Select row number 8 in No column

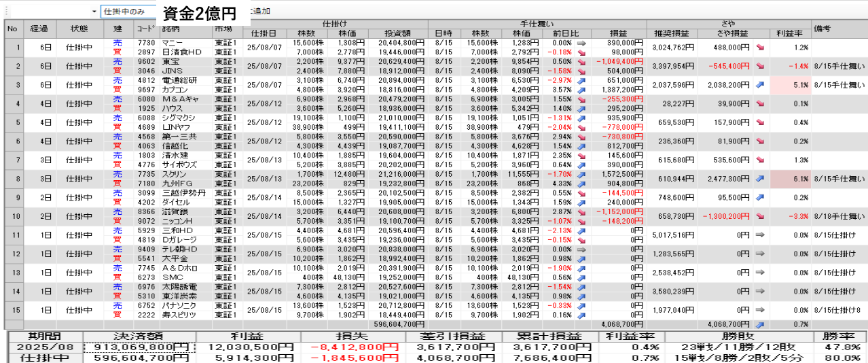[12, 179]
